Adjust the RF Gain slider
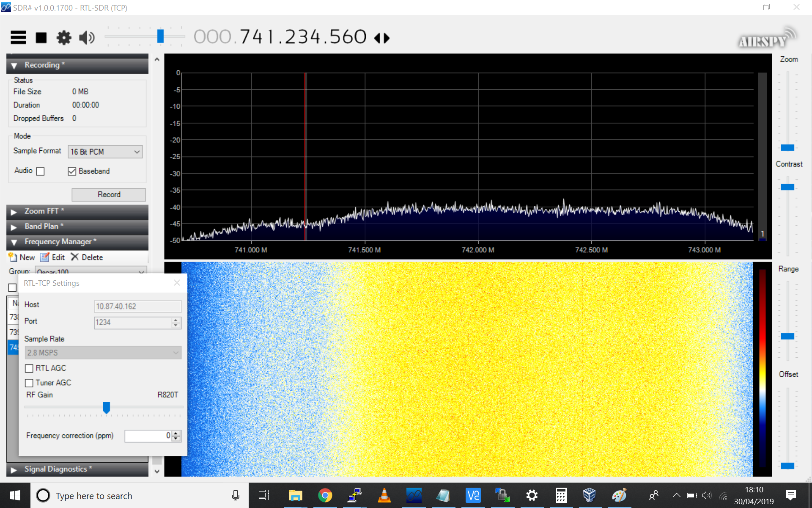The image size is (812, 508). click(x=107, y=407)
